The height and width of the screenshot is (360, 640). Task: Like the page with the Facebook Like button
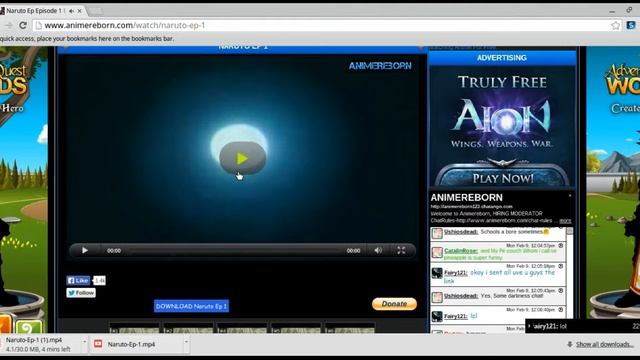[78, 280]
